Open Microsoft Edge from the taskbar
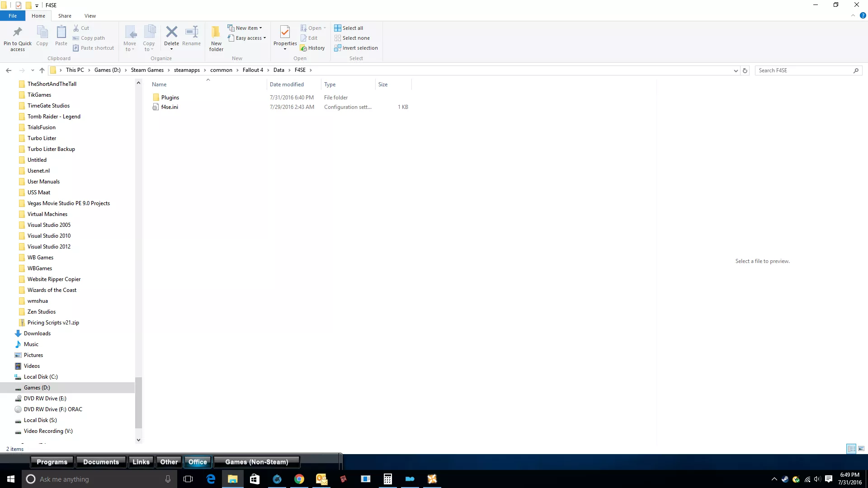The height and width of the screenshot is (488, 868). [211, 479]
